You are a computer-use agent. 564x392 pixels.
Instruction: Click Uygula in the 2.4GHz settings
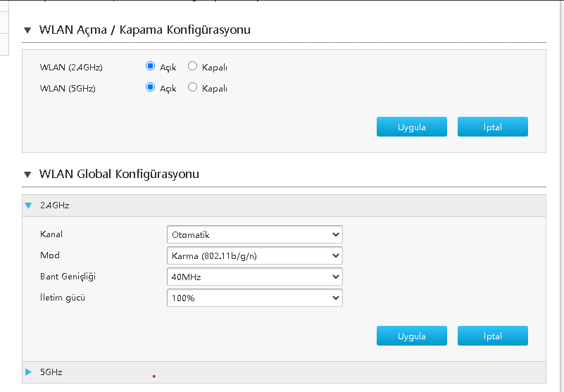tap(412, 336)
